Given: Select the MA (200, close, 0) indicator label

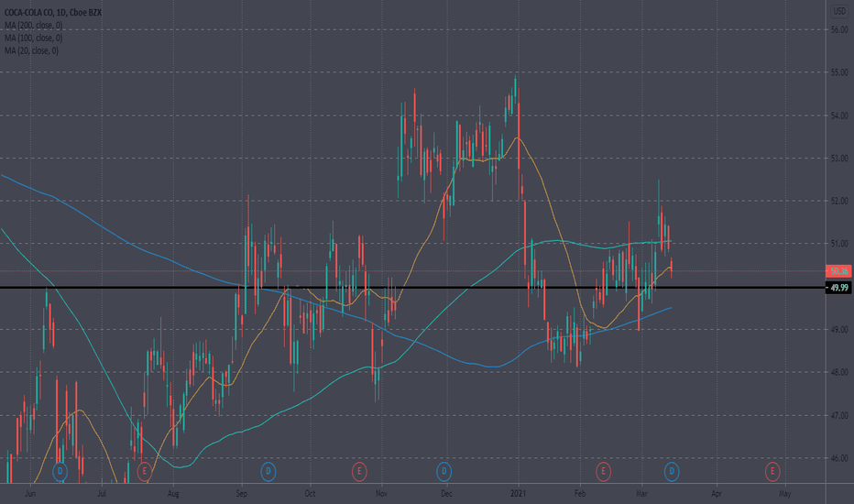Looking at the screenshot, I should [33, 25].
